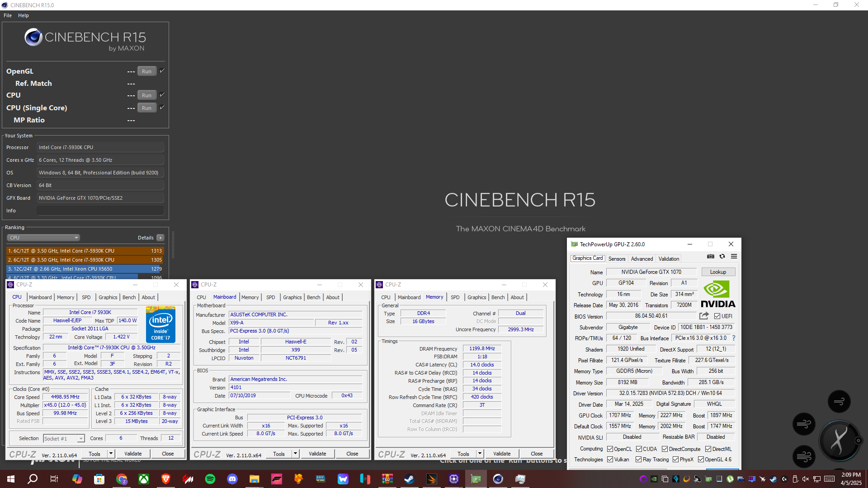This screenshot has height=488, width=868.
Task: Click the Cinebench icon in the taskbar
Action: pyautogui.click(x=498, y=479)
